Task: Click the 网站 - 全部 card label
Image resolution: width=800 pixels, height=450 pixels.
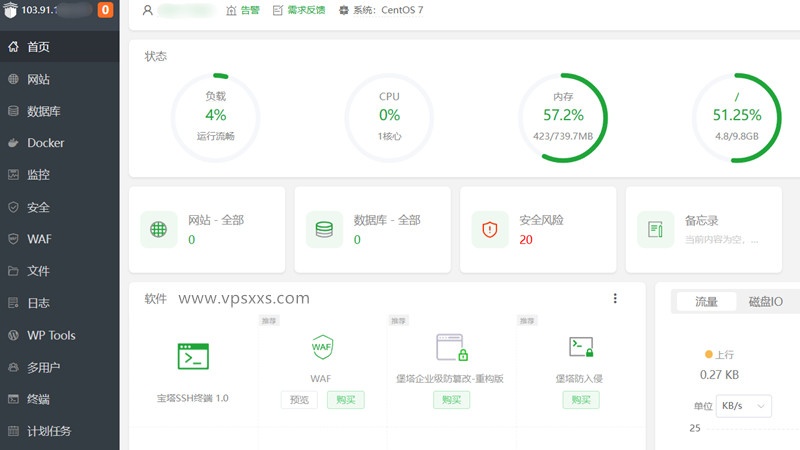Action: [x=216, y=220]
